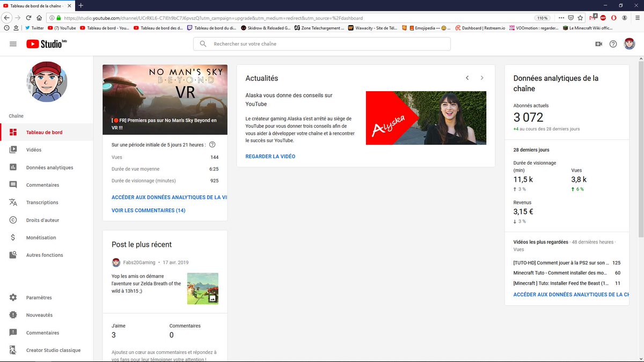Click the help icon beside 5 jours 21 heures
This screenshot has width=644, height=362.
click(x=212, y=145)
